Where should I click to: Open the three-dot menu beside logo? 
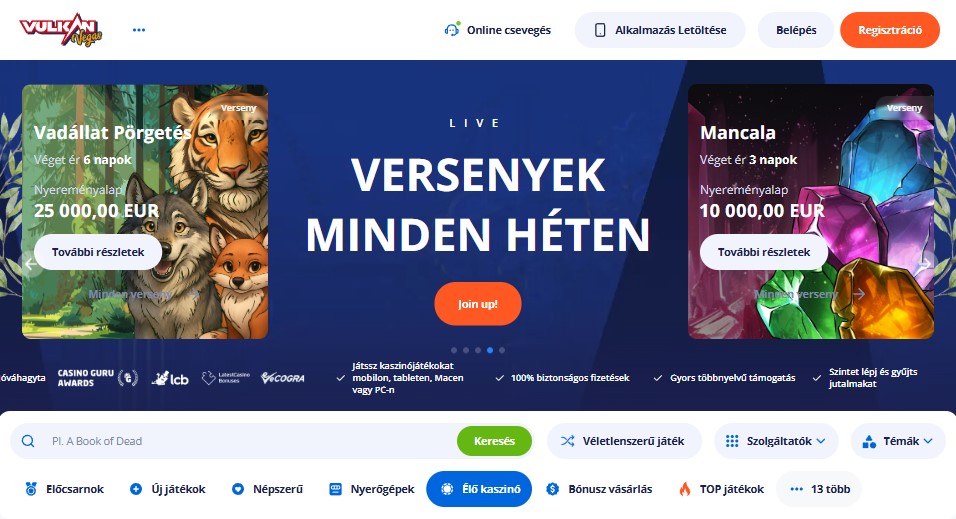click(x=139, y=30)
